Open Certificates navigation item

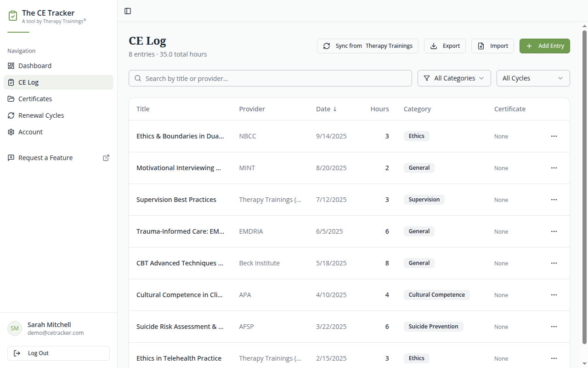58,99
